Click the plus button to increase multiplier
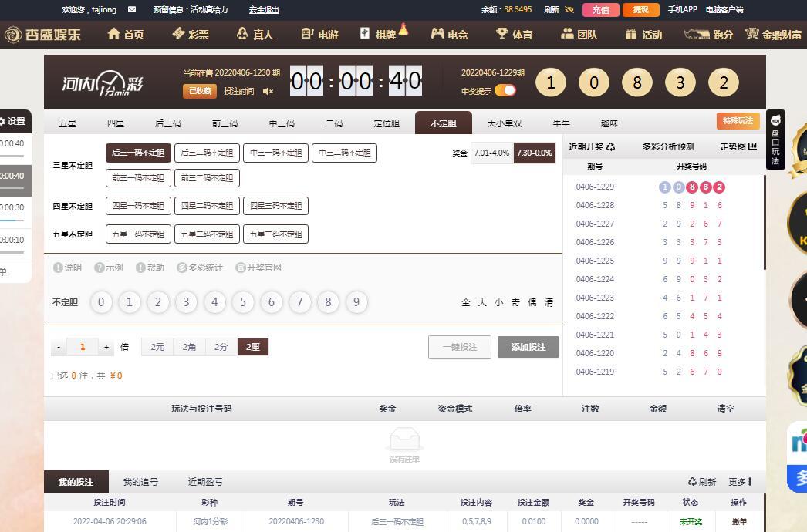 pos(106,348)
